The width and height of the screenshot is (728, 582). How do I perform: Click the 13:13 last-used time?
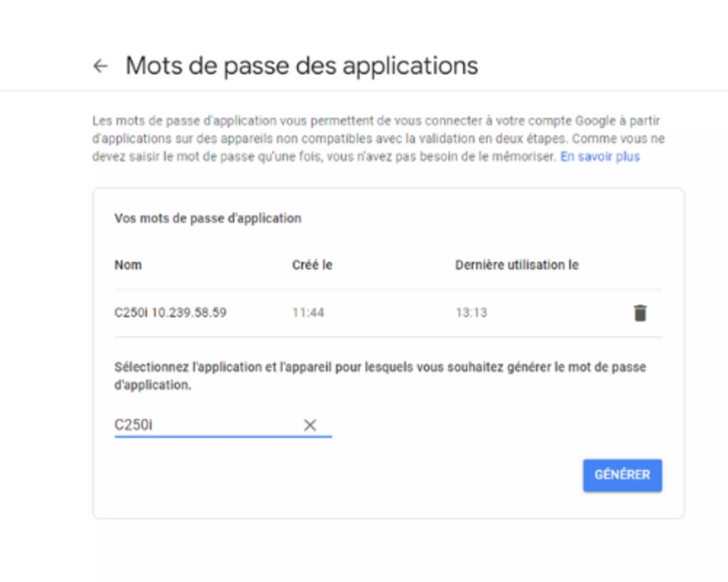click(x=471, y=313)
